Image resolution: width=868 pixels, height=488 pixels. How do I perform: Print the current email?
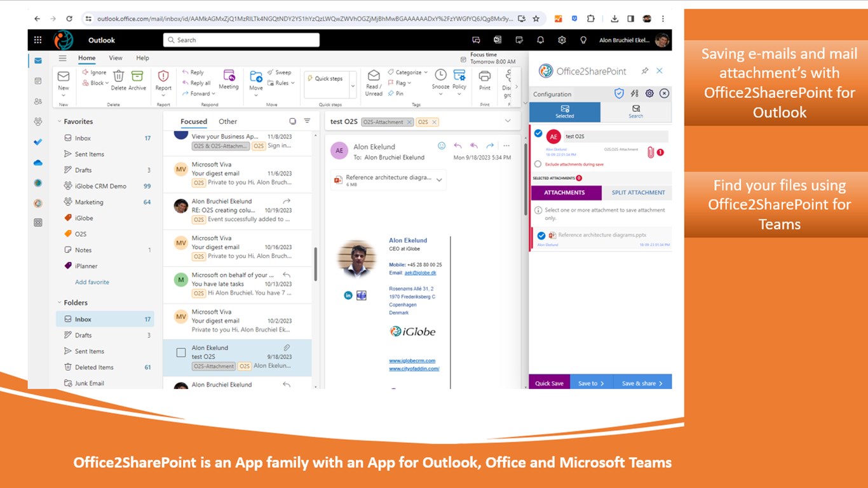coord(485,80)
